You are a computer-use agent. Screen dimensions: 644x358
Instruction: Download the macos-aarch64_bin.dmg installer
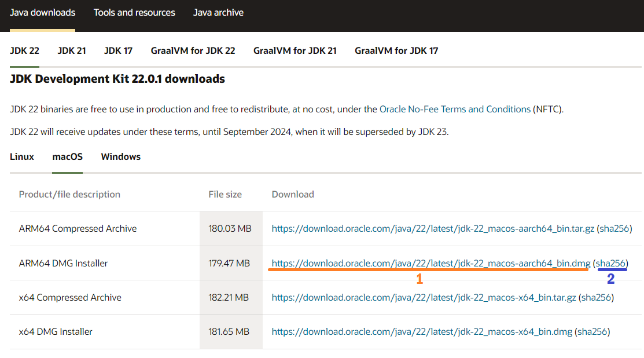click(431, 263)
